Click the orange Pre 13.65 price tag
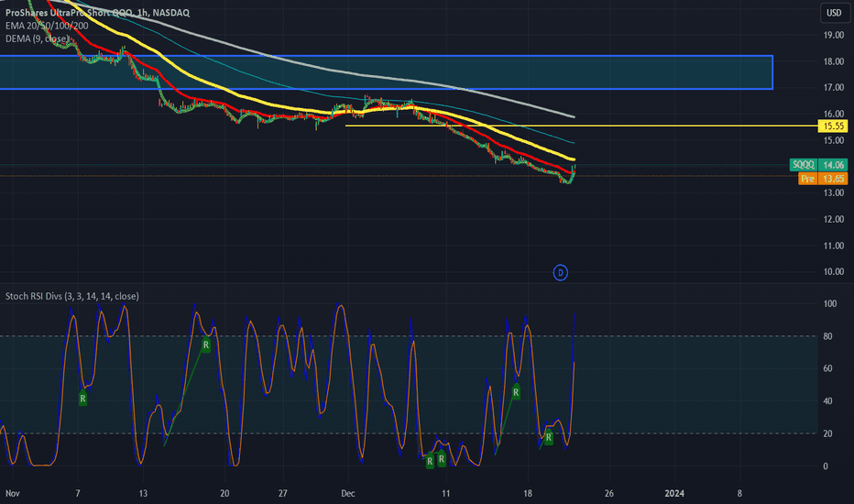 (823, 179)
